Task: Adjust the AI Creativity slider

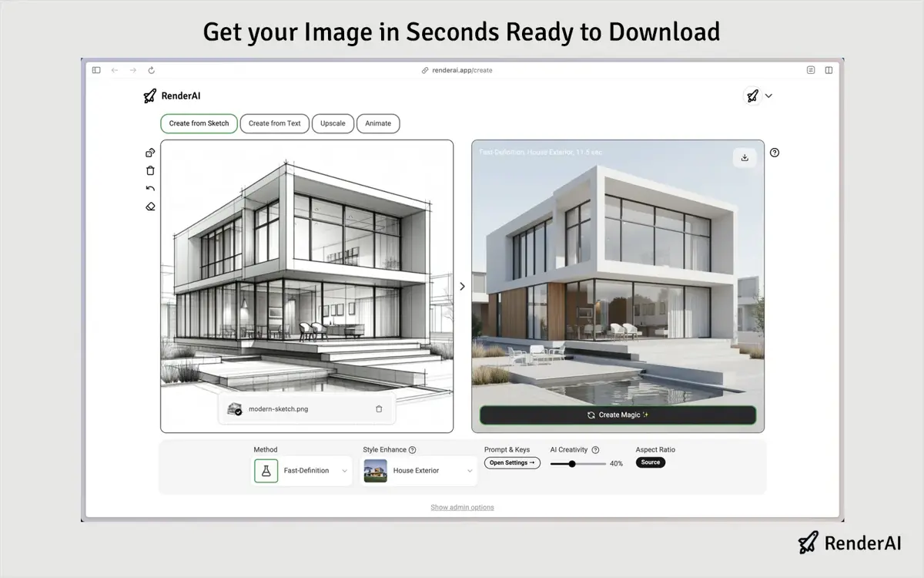Action: pyautogui.click(x=572, y=463)
